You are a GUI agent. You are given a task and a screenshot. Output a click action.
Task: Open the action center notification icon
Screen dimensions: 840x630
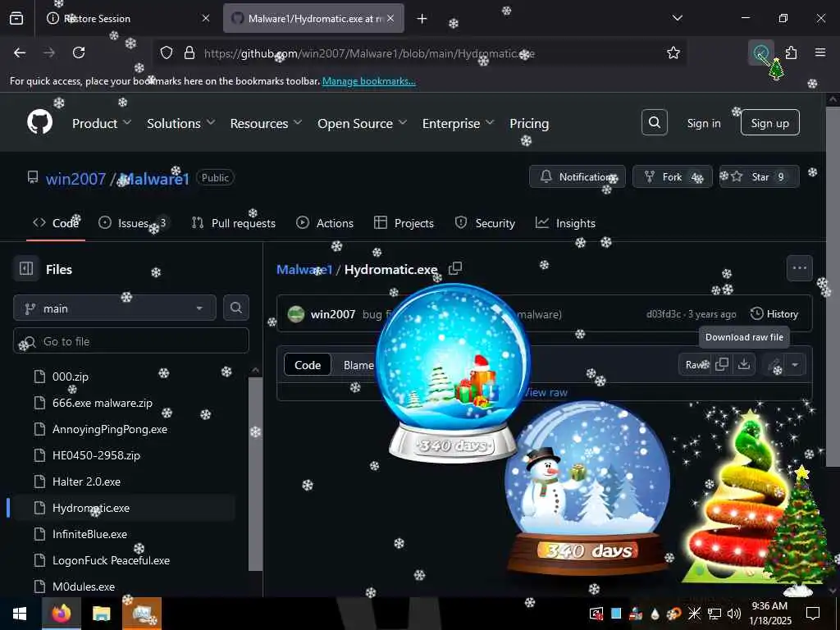pos(813,613)
